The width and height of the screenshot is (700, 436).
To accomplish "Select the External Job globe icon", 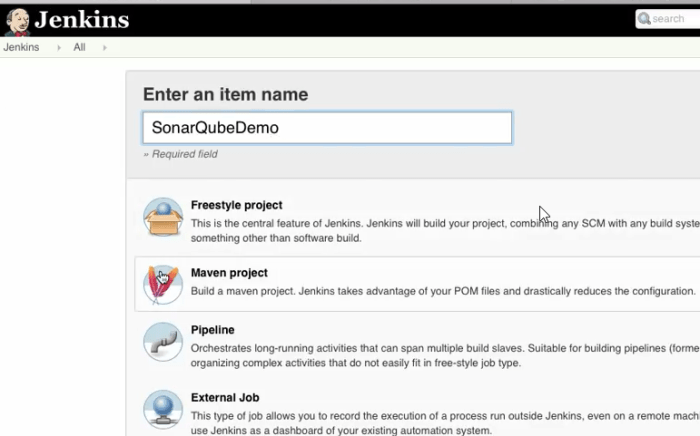I will point(163,409).
